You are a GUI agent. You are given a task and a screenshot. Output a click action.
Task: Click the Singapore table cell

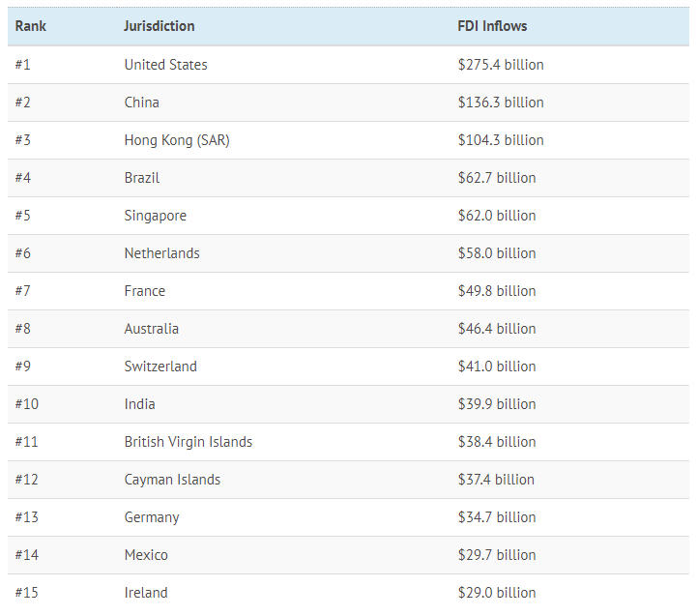point(155,216)
